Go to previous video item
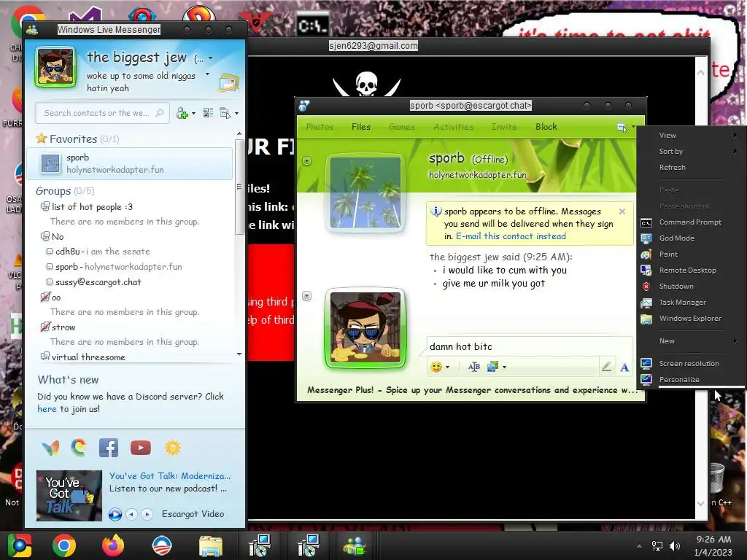 131,514
